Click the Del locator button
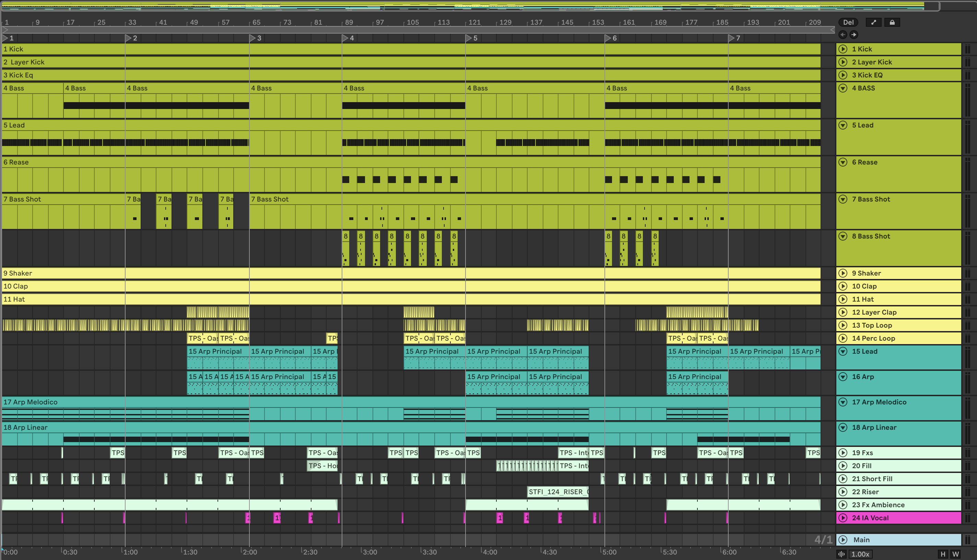This screenshot has width=977, height=560. pos(848,22)
